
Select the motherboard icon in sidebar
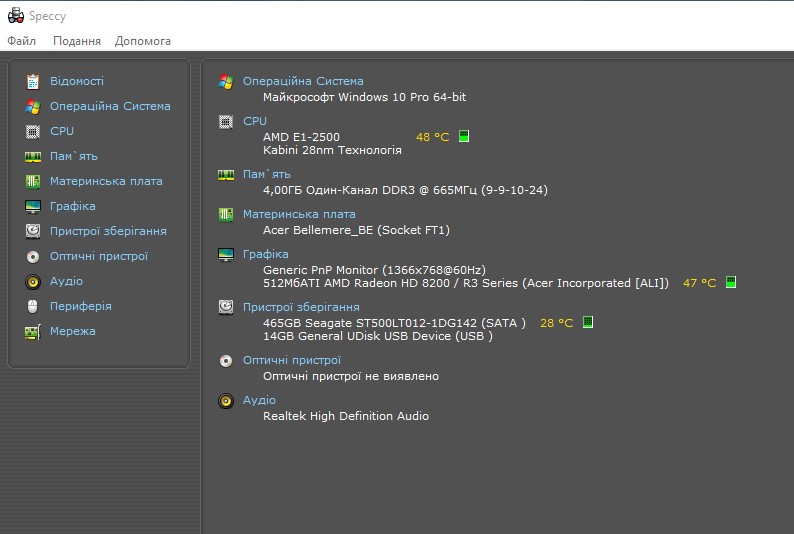click(x=33, y=181)
